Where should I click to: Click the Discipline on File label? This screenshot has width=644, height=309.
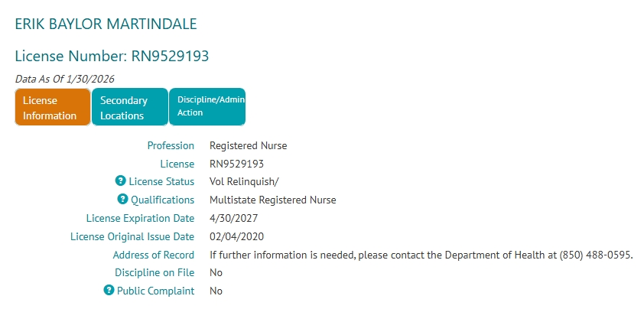coord(154,272)
